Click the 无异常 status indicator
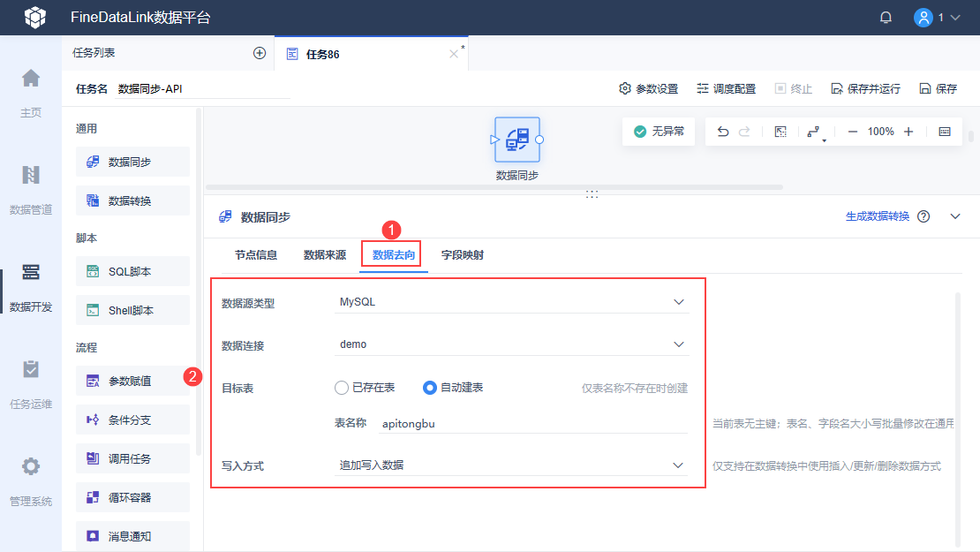 click(x=659, y=132)
